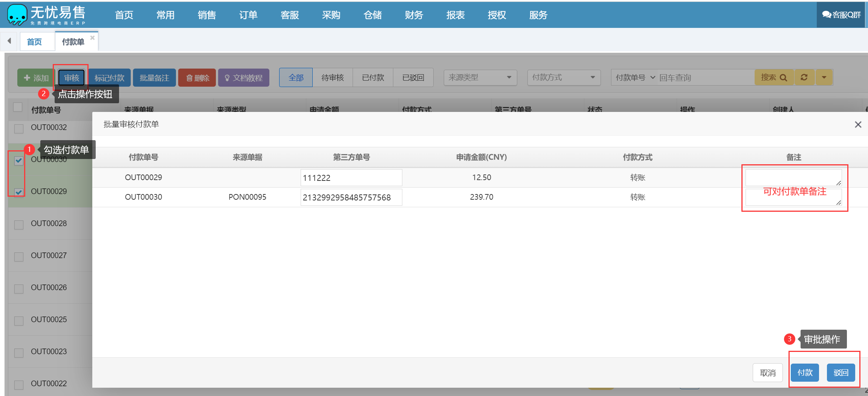868x396 pixels.
Task: Expand the 付款方式 filter dropdown
Action: click(x=563, y=78)
